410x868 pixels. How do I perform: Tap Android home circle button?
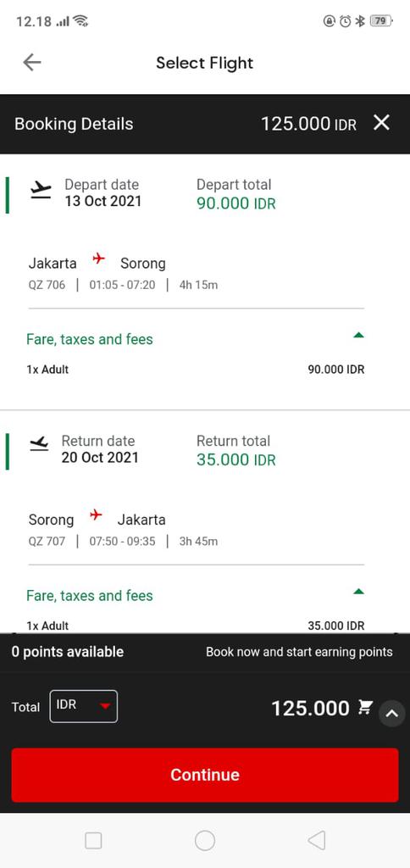[205, 840]
